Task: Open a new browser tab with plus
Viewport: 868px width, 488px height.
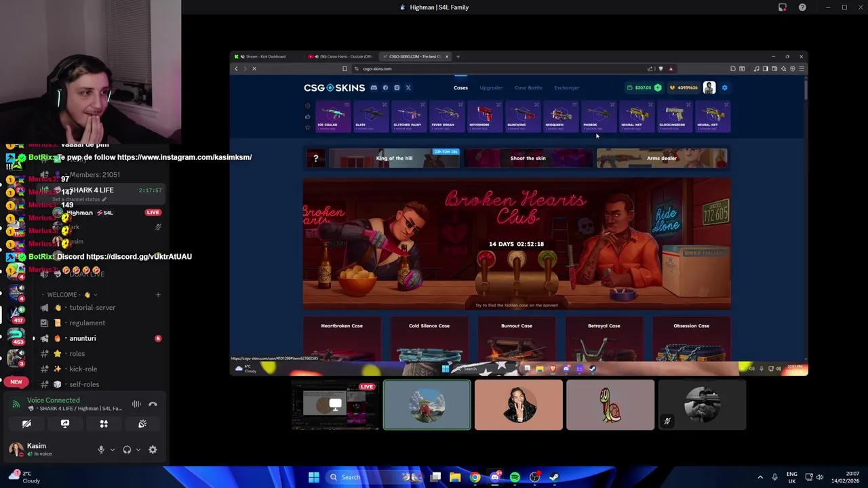Action: (x=458, y=56)
